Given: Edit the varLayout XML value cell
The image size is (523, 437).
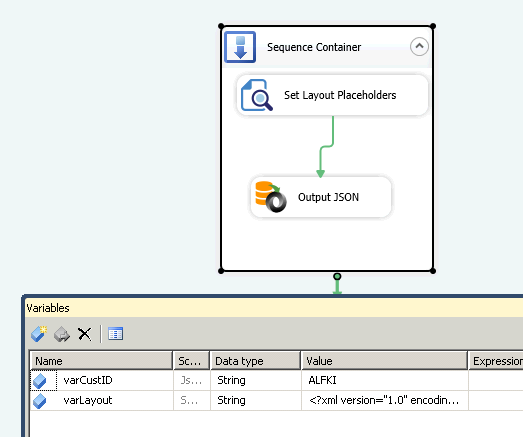Looking at the screenshot, I should click(x=385, y=400).
